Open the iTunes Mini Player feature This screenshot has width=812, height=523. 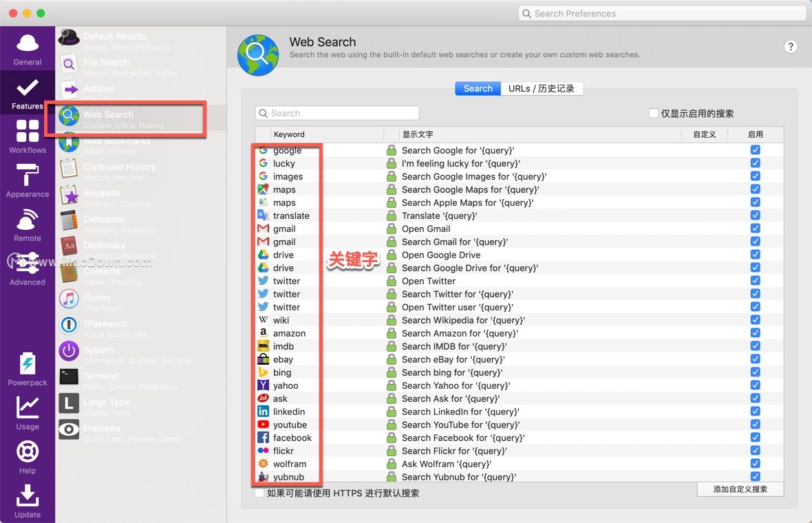click(x=141, y=302)
